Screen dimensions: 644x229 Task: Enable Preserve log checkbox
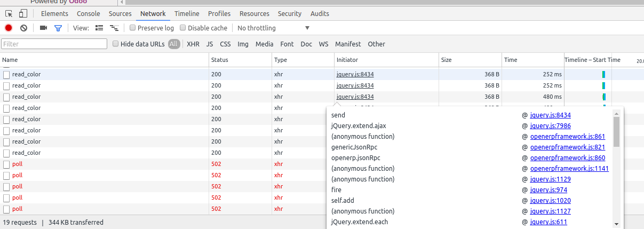click(132, 28)
